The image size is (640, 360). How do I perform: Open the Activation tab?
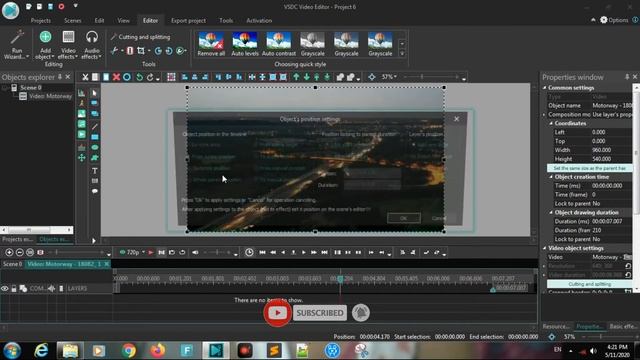coord(259,20)
